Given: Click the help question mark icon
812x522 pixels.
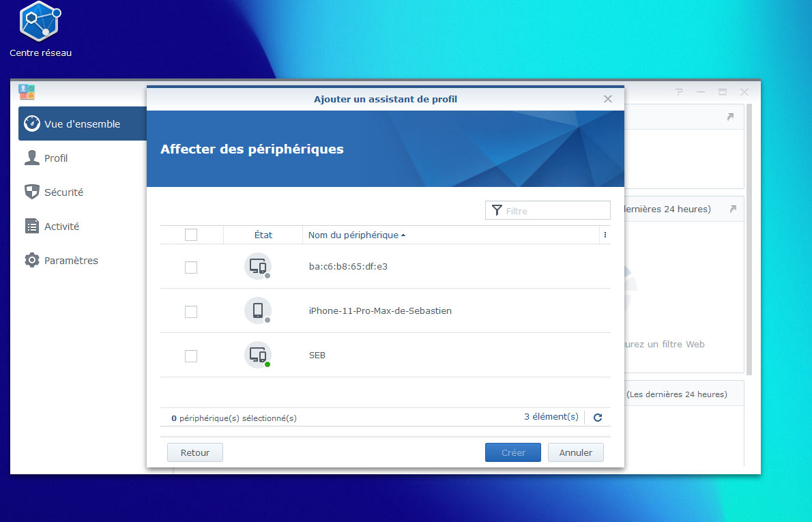Looking at the screenshot, I should click(x=679, y=92).
